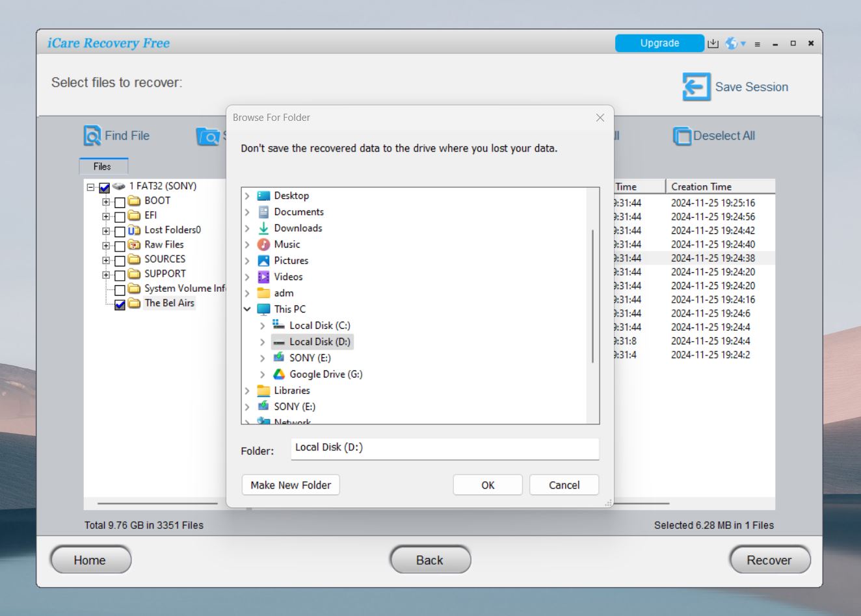Uncheck The Bel Airs checkbox
This screenshot has width=861, height=616.
[x=120, y=305]
